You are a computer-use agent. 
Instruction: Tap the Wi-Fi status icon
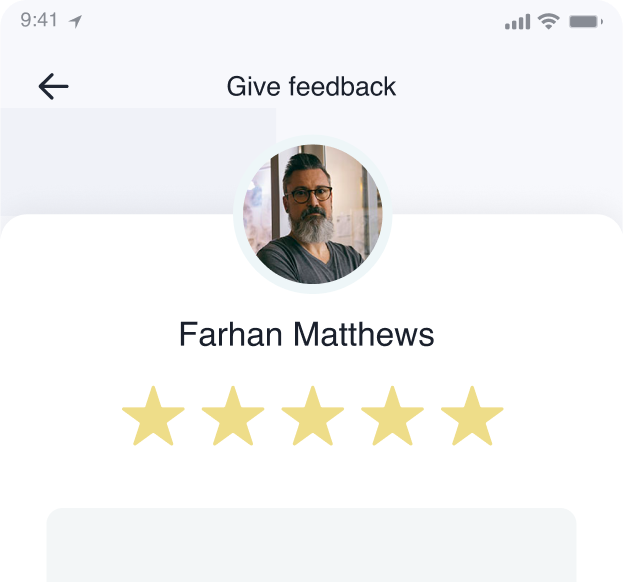click(x=549, y=21)
